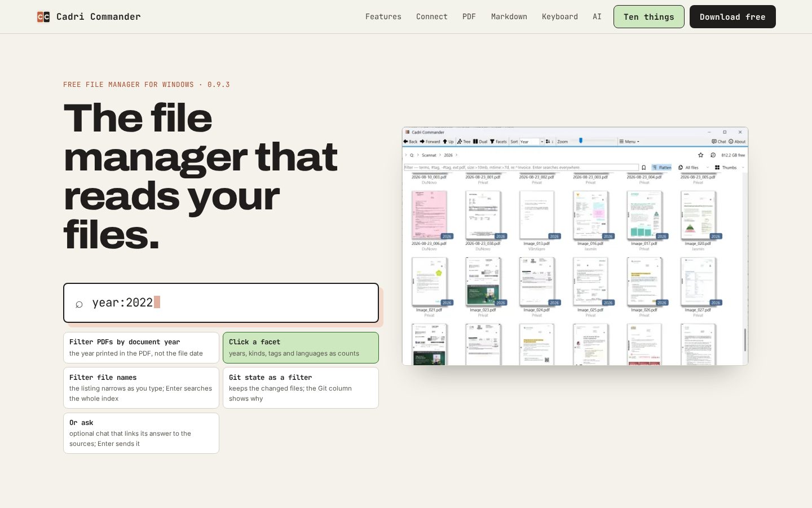Open Chat in the app preview toolbar
Viewport: 812px width, 508px height.
tap(719, 142)
